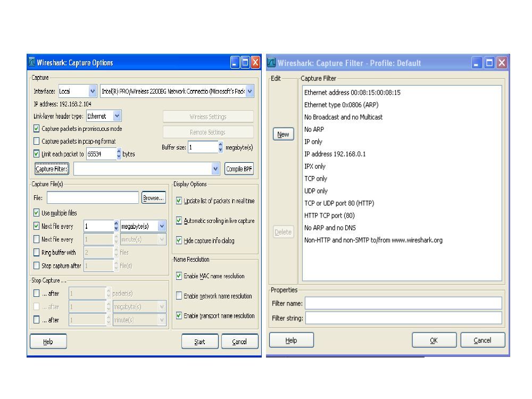532x399 pixels.
Task: Minimize the Capture Options window
Action: pos(235,62)
